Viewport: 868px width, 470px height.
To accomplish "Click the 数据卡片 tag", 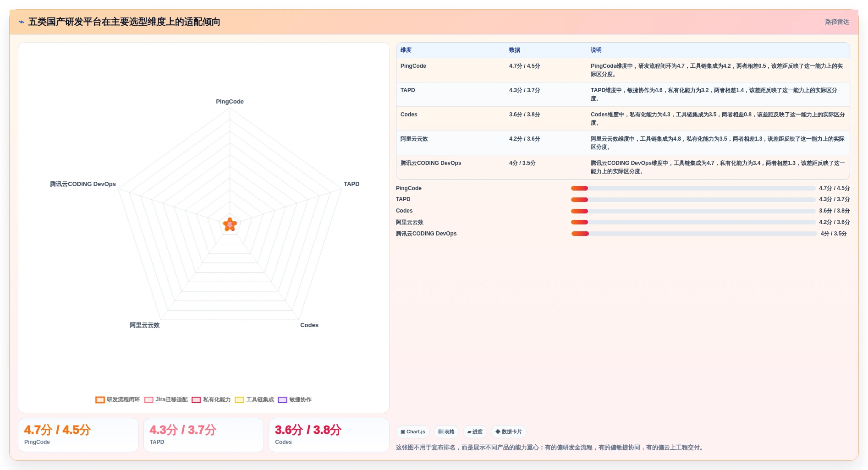I will 509,432.
